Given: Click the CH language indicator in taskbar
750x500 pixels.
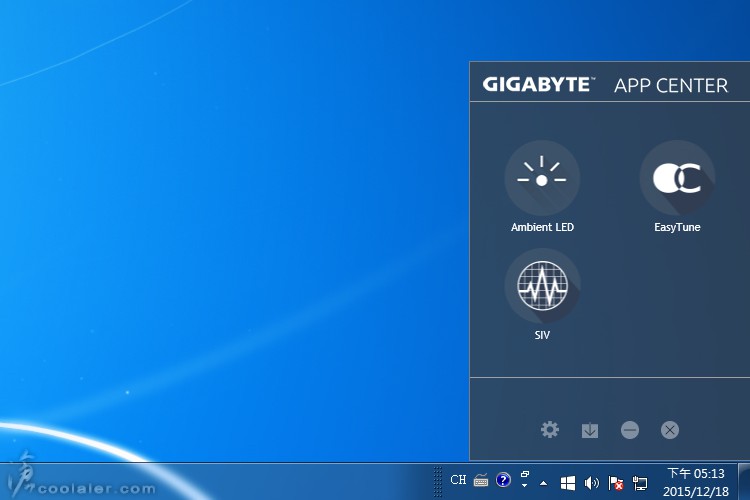Looking at the screenshot, I should point(458,479).
